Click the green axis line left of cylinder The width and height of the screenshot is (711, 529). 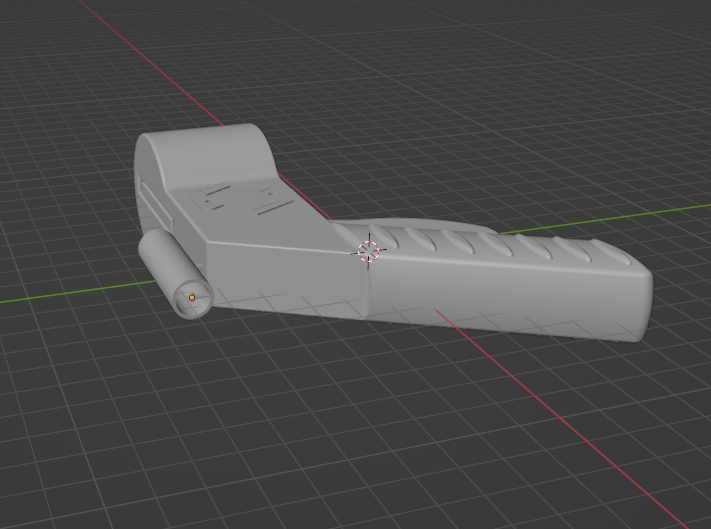coord(75,291)
